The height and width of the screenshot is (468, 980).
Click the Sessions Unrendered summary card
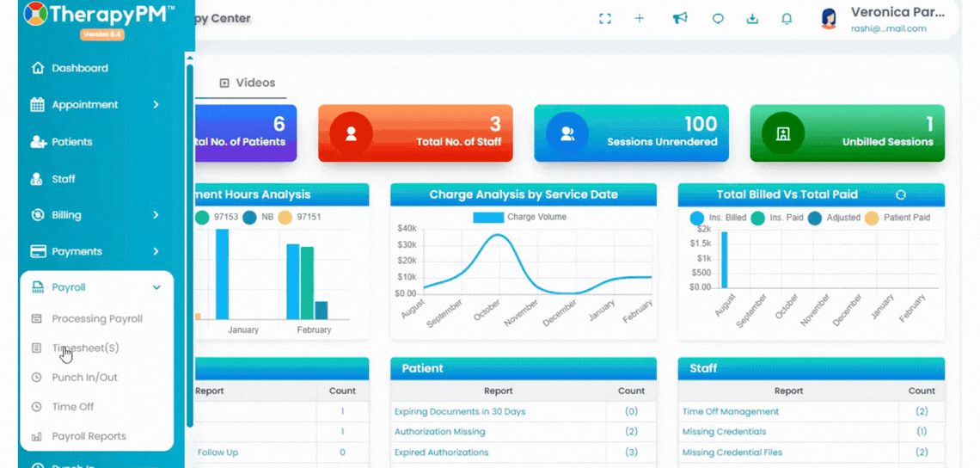(x=631, y=133)
